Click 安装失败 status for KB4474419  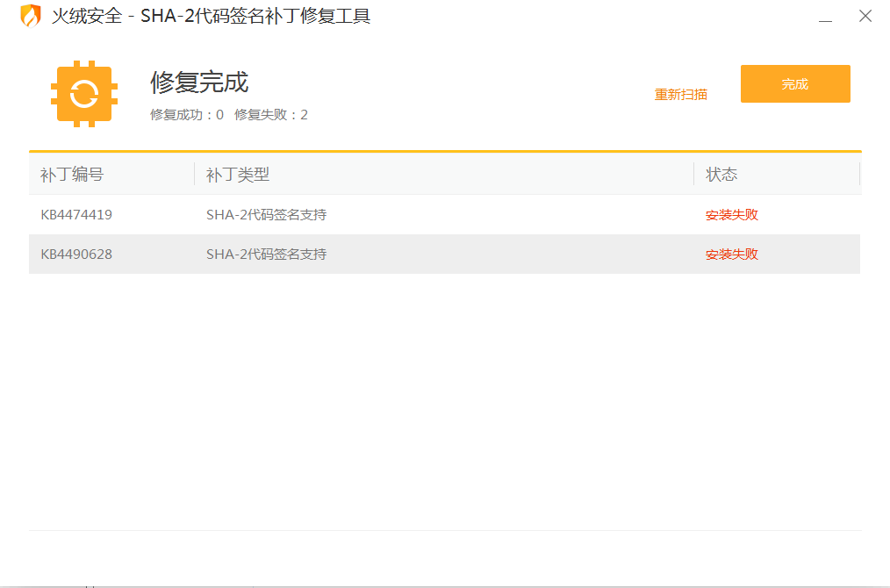click(x=732, y=214)
